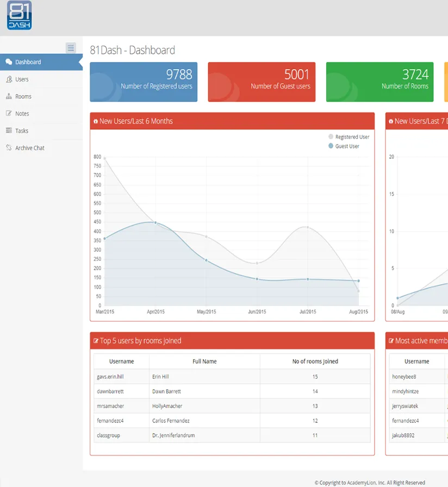Click the pencil icon on Most active members panel

(392, 340)
